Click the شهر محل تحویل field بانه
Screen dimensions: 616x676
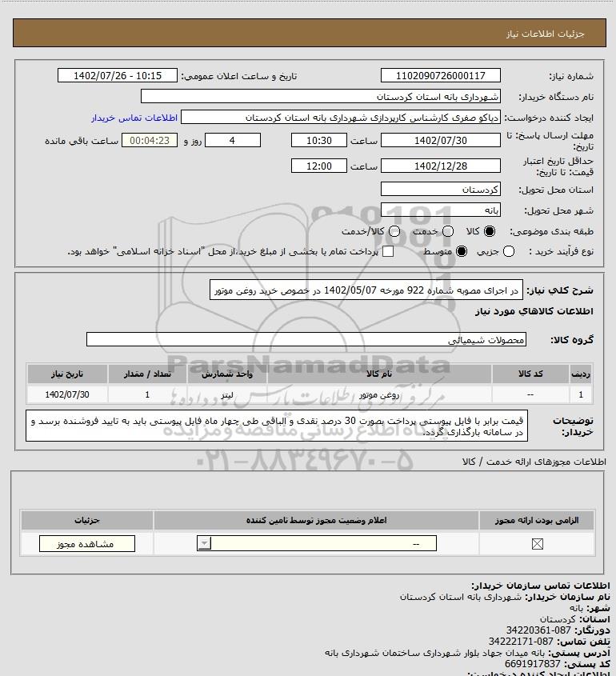441,210
